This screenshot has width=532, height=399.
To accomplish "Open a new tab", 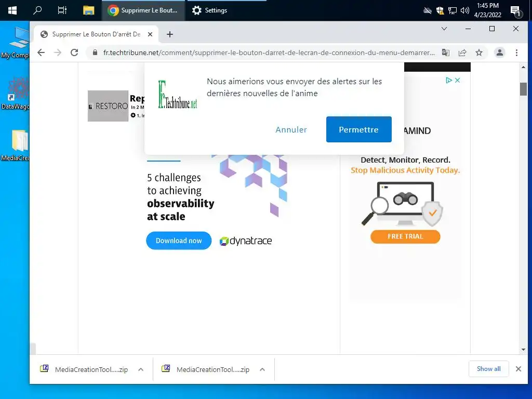I will [170, 34].
